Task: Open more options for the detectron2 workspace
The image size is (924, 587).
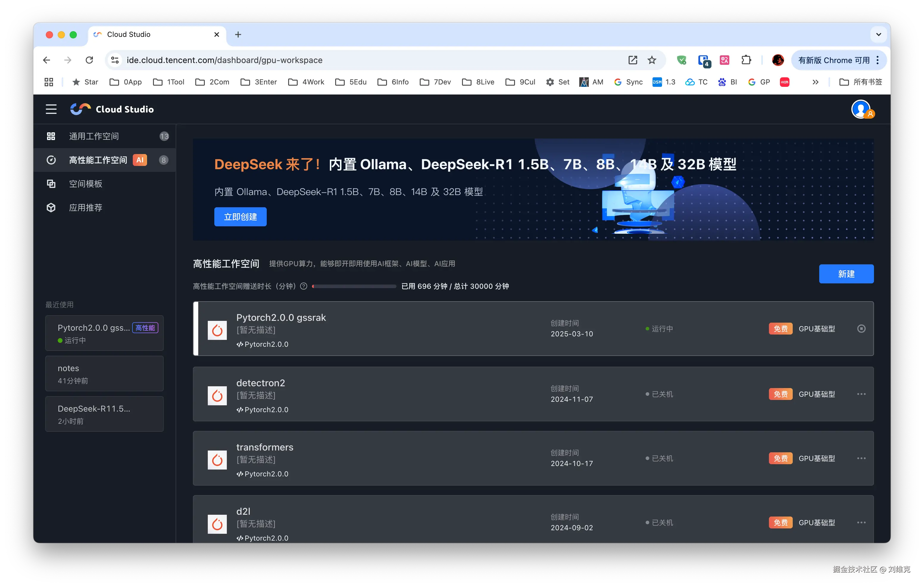Action: coord(861,394)
